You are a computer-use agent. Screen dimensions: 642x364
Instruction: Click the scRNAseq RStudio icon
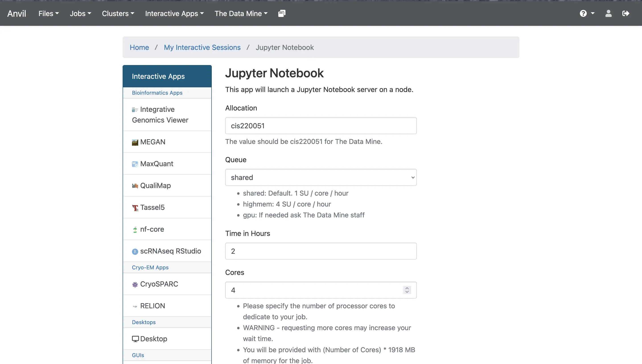pos(134,251)
